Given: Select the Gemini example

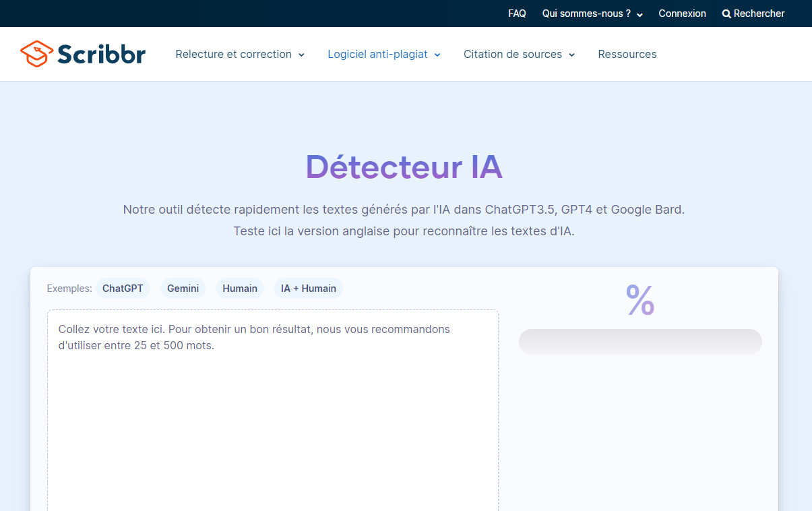Looking at the screenshot, I should [183, 289].
